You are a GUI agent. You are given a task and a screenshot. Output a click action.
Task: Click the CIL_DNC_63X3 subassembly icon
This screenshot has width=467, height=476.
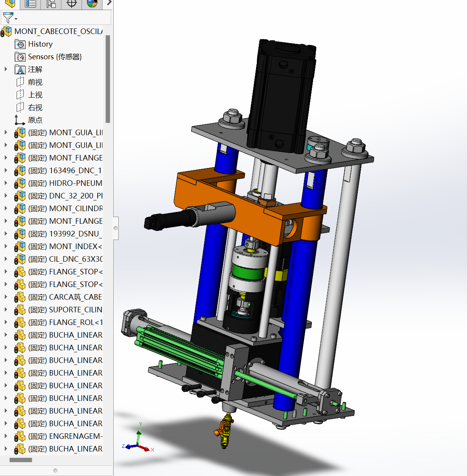click(x=20, y=259)
